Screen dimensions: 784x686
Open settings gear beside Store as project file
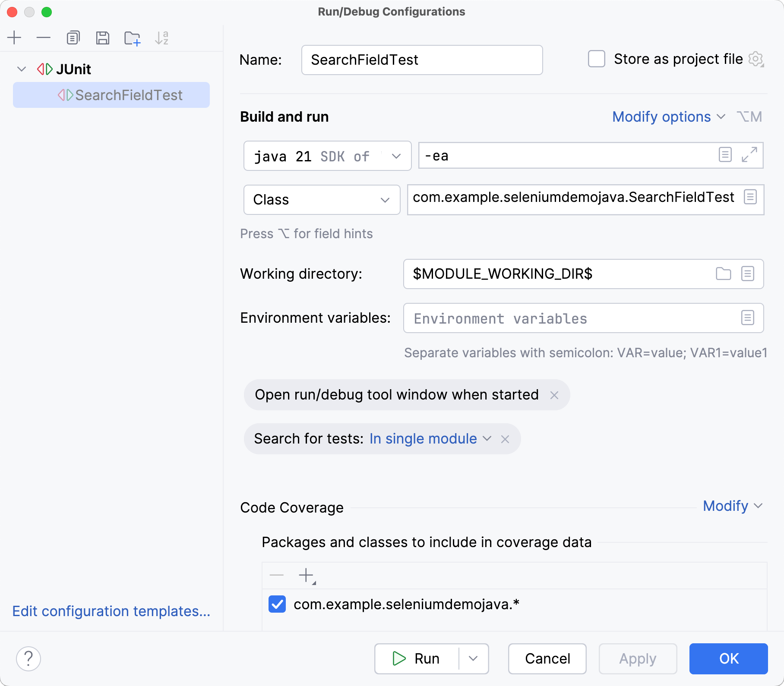756,59
